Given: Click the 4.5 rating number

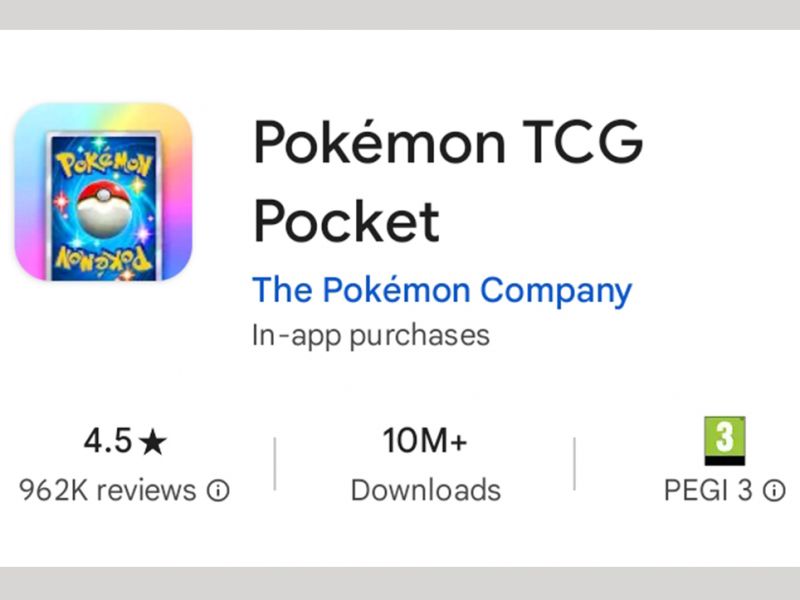Looking at the screenshot, I should tap(108, 440).
